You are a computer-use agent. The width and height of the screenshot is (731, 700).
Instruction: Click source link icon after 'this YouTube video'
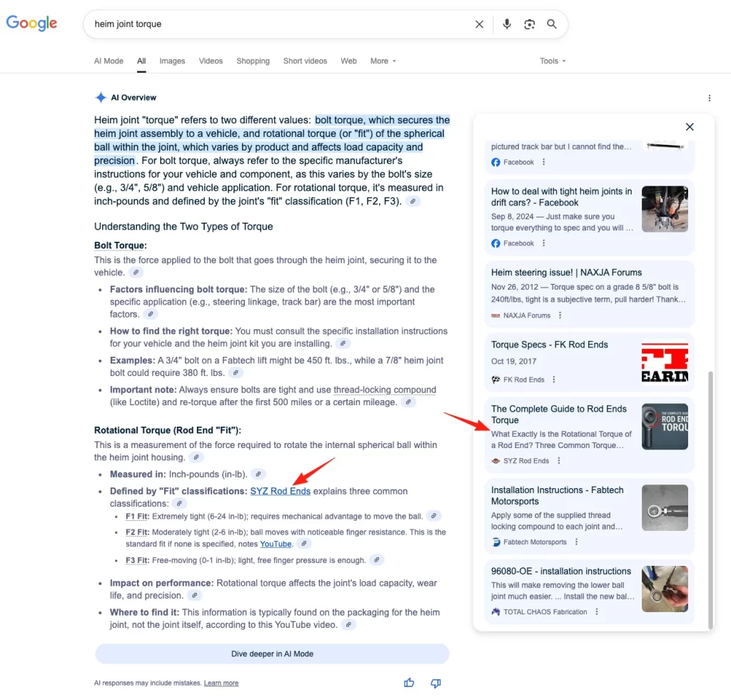(348, 624)
